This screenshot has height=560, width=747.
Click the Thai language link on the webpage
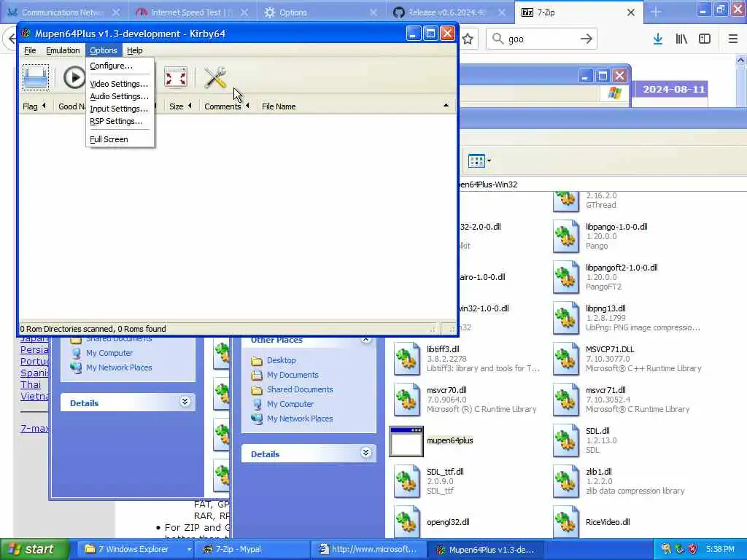click(x=31, y=385)
